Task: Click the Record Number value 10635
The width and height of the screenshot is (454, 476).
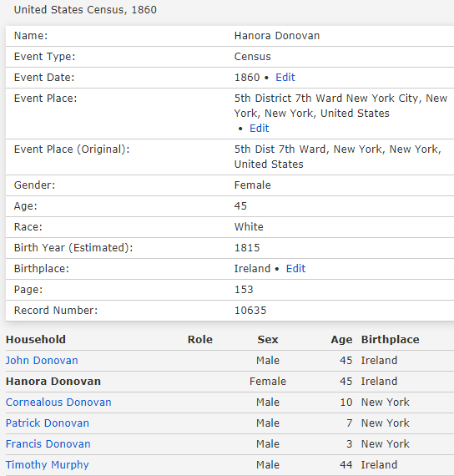Action: click(x=250, y=311)
